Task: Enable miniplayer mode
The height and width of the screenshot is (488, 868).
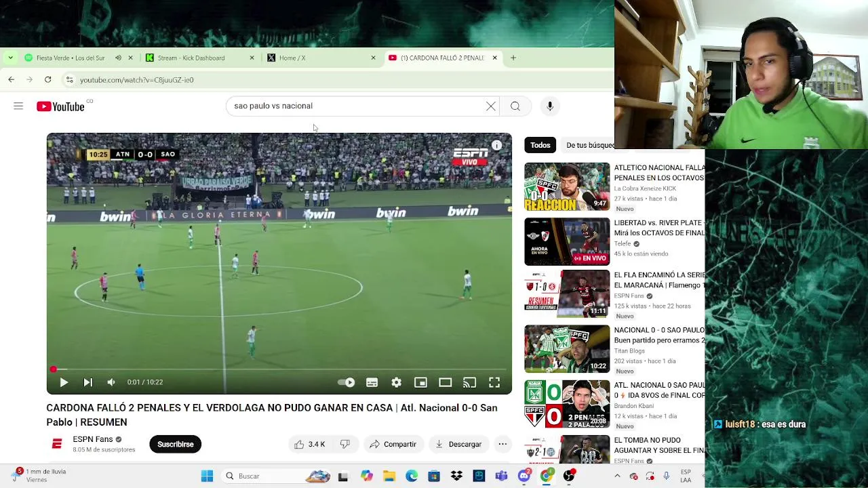Action: point(420,382)
